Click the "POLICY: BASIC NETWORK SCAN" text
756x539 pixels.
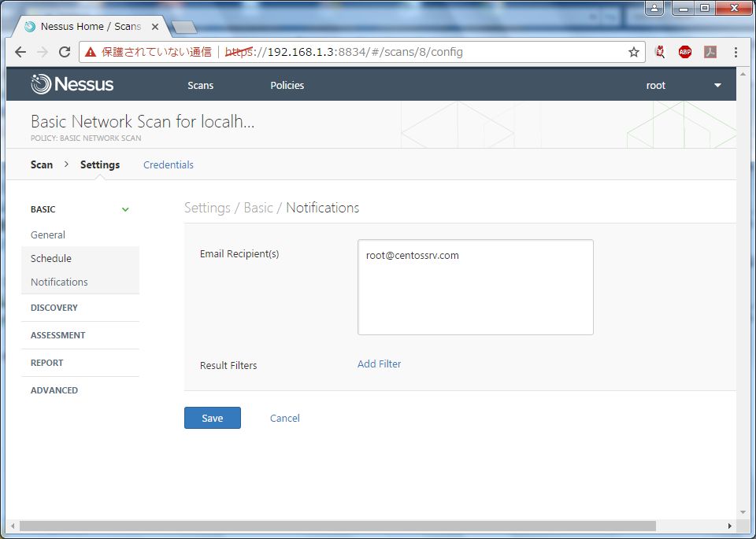pos(86,138)
